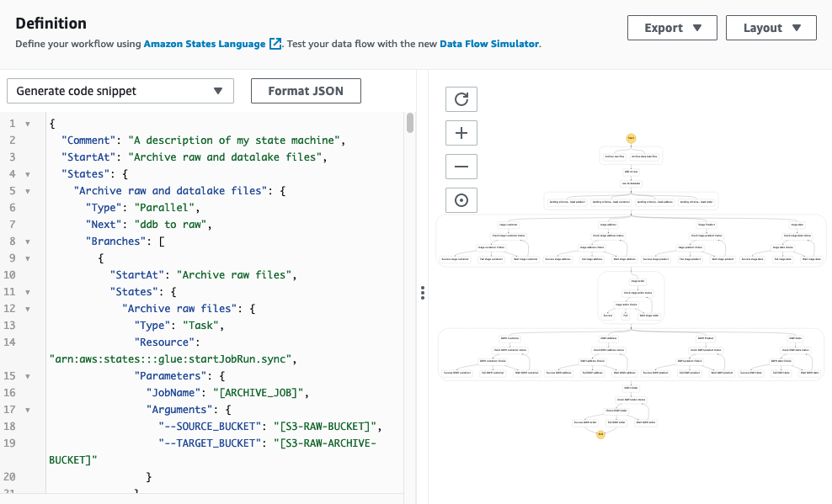Fold the "Branches" array on line 8

pyautogui.click(x=28, y=241)
